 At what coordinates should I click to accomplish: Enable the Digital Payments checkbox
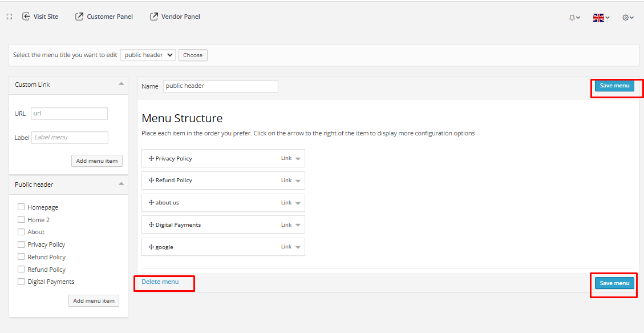(x=21, y=282)
